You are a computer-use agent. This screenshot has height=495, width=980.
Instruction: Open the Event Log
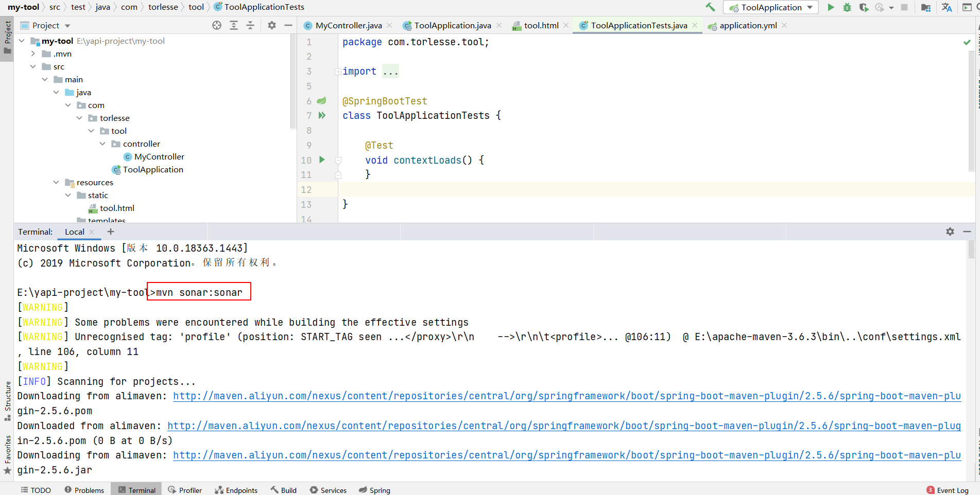click(x=948, y=490)
